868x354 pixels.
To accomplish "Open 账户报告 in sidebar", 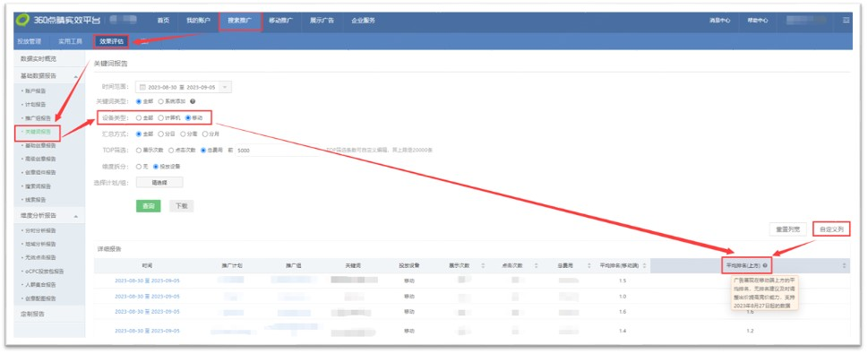I will pos(35,91).
